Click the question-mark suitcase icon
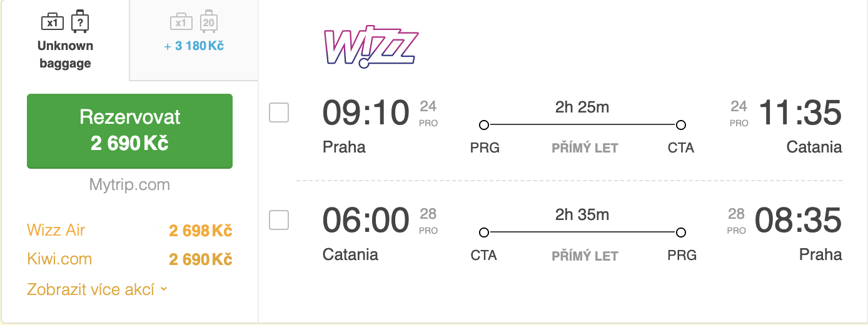 pos(79,21)
